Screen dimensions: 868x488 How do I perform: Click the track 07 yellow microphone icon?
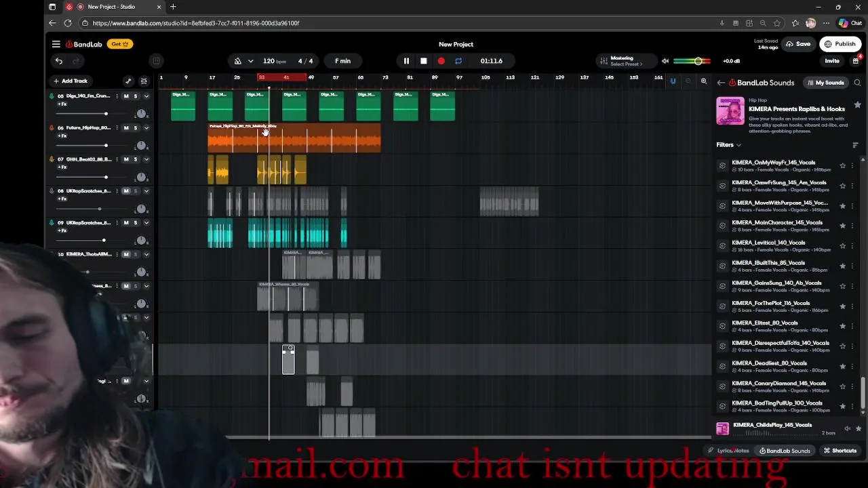click(x=52, y=159)
